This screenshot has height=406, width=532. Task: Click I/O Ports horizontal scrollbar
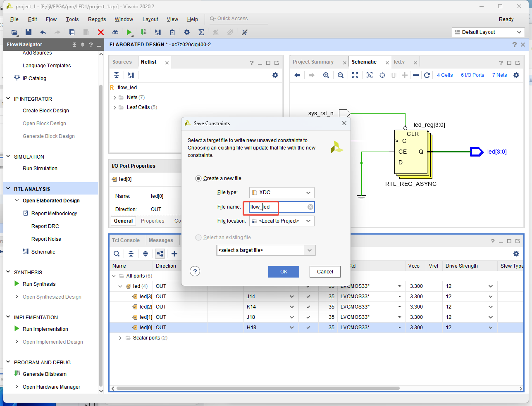258,388
